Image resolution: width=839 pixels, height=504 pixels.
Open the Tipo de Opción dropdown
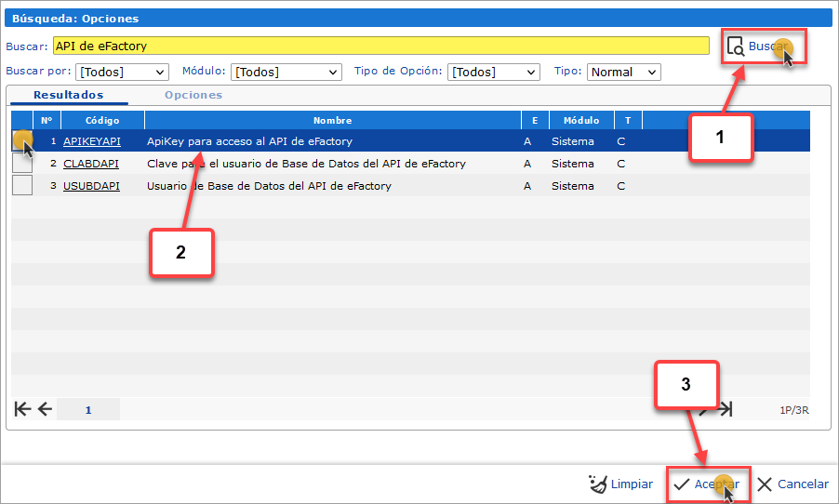click(x=493, y=72)
